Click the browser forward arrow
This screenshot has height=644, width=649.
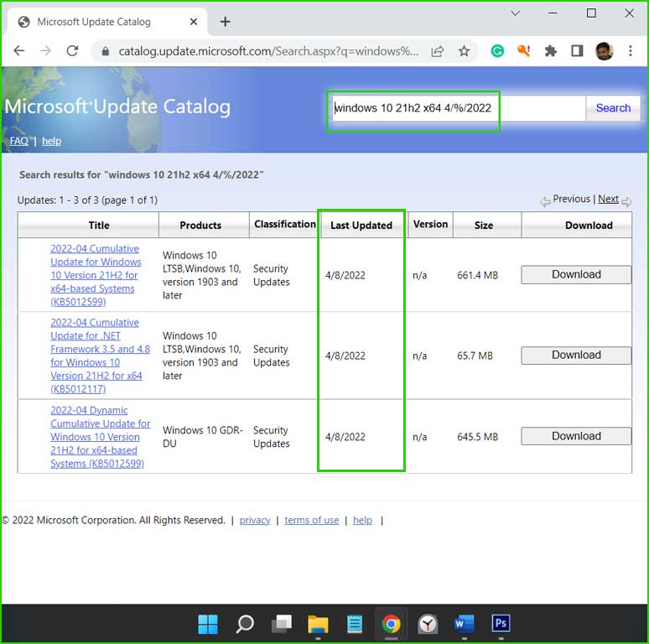(x=45, y=51)
